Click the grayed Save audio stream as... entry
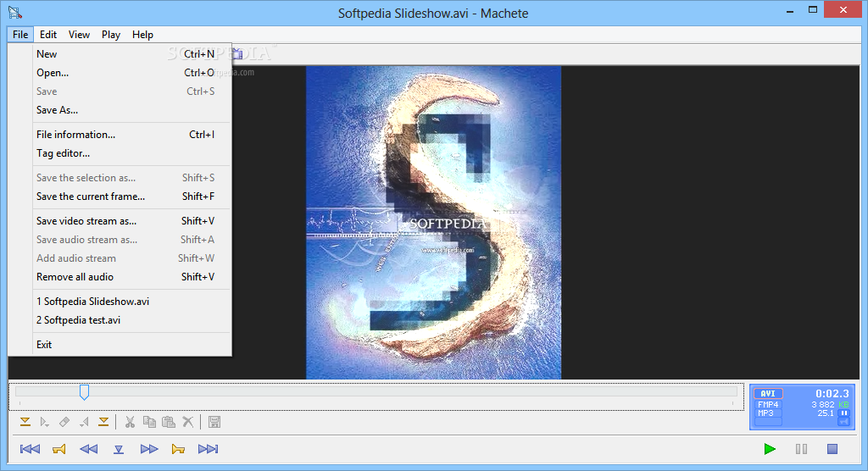Image resolution: width=868 pixels, height=471 pixels. click(131, 240)
